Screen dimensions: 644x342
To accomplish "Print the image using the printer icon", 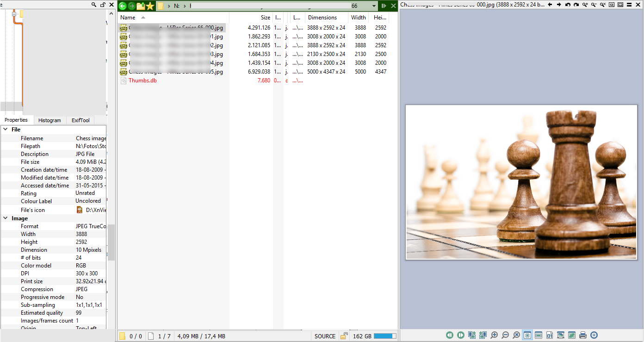I will click(583, 335).
